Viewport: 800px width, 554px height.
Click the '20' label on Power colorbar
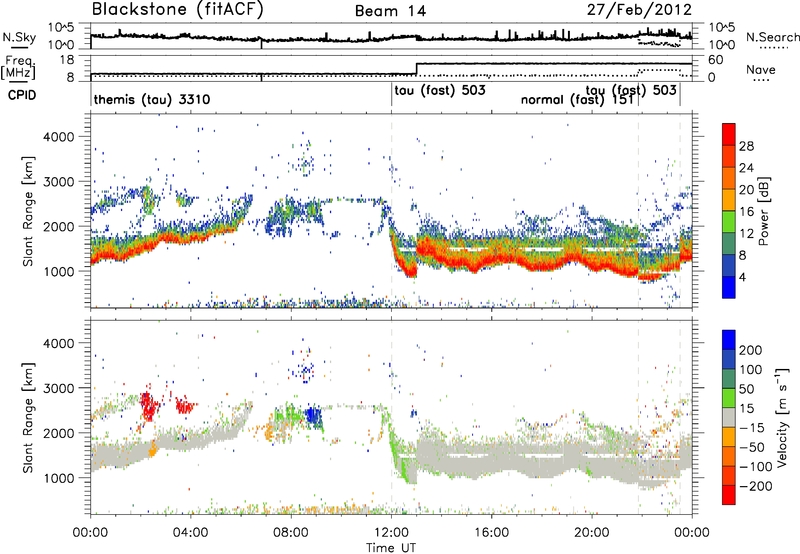point(746,190)
